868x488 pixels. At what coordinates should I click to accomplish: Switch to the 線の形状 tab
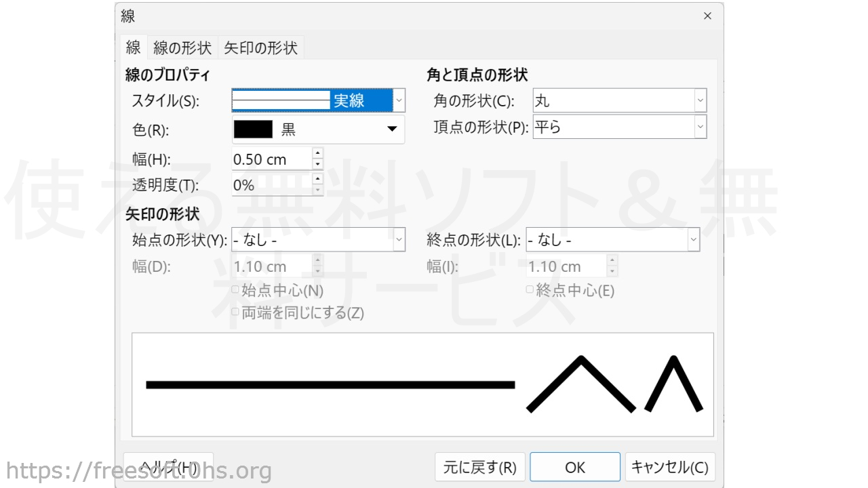point(182,48)
